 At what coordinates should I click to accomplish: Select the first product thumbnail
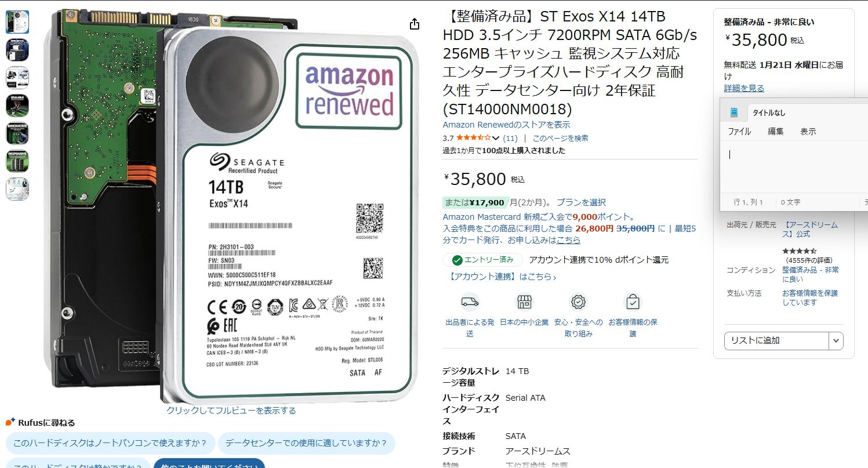point(17,22)
